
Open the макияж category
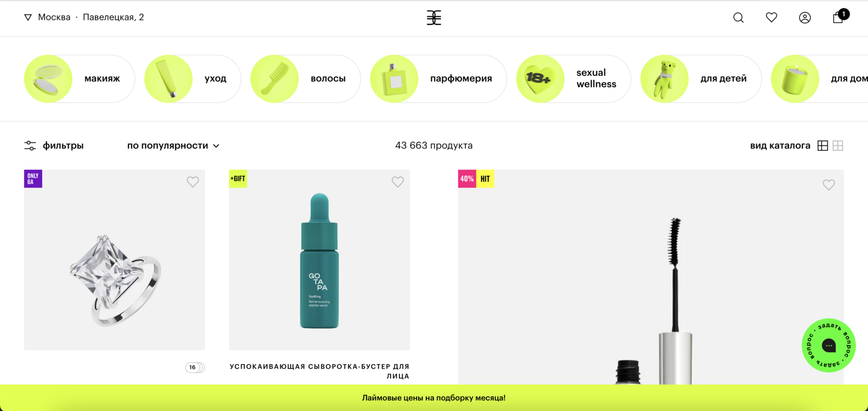[80, 78]
